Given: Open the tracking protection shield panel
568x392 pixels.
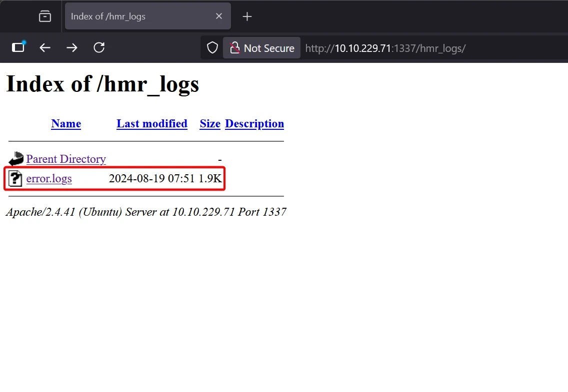Looking at the screenshot, I should click(x=212, y=48).
